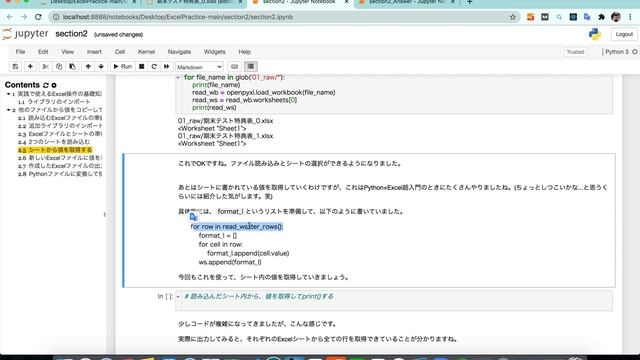
Task: Bookmark this page with the star icon
Action: (513, 17)
